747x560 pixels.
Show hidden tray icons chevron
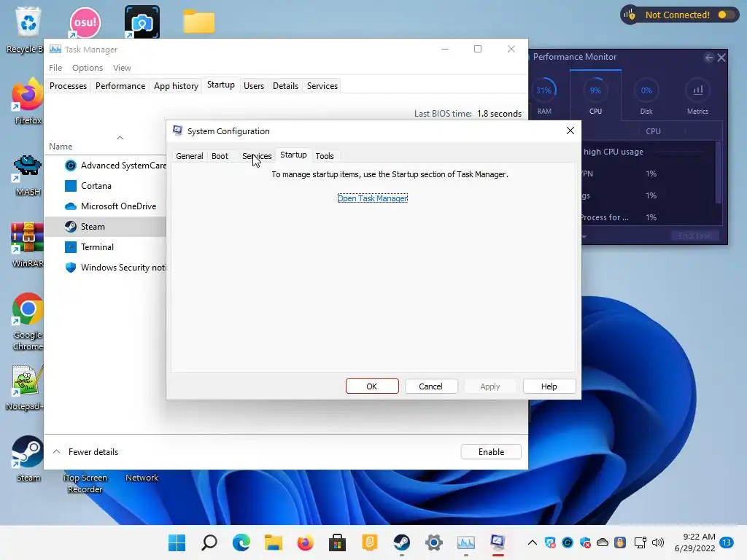pos(532,542)
